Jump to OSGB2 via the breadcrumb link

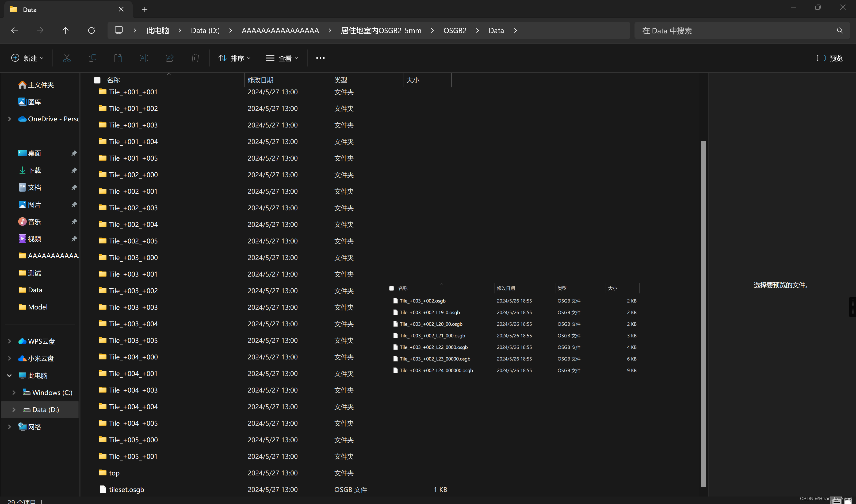pos(455,30)
